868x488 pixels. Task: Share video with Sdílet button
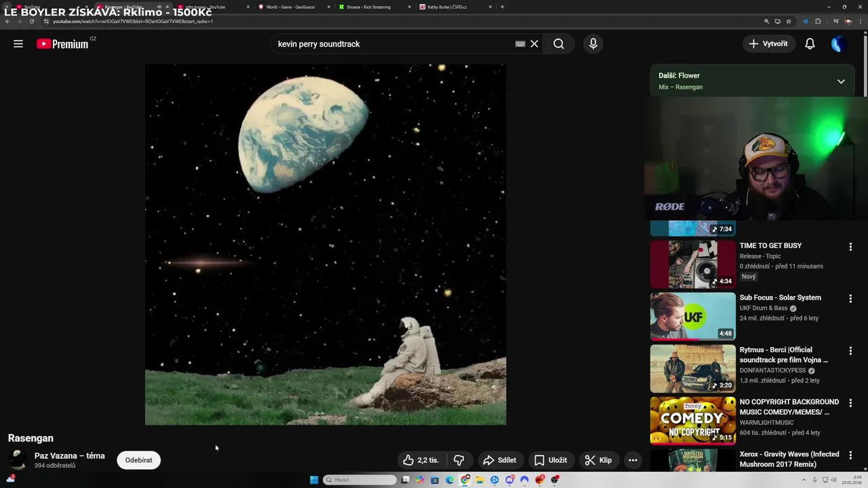(x=499, y=460)
